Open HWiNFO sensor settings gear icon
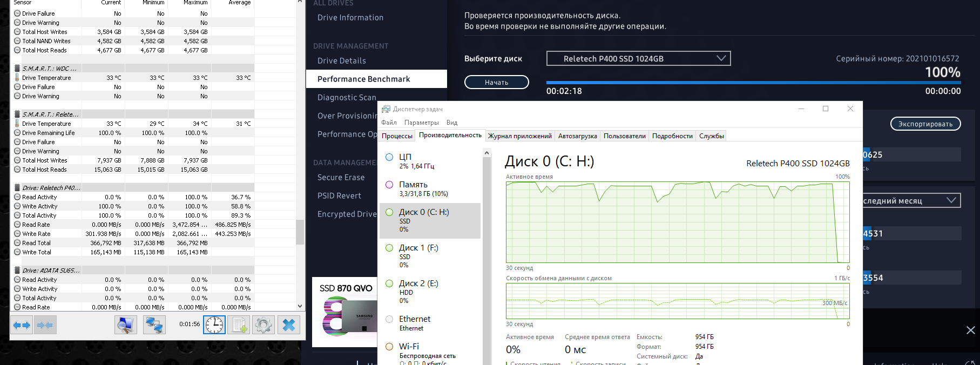The width and height of the screenshot is (980, 365). (x=263, y=325)
